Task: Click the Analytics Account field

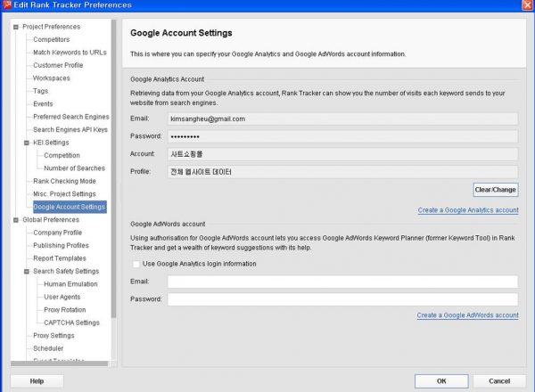Action: 342,154
